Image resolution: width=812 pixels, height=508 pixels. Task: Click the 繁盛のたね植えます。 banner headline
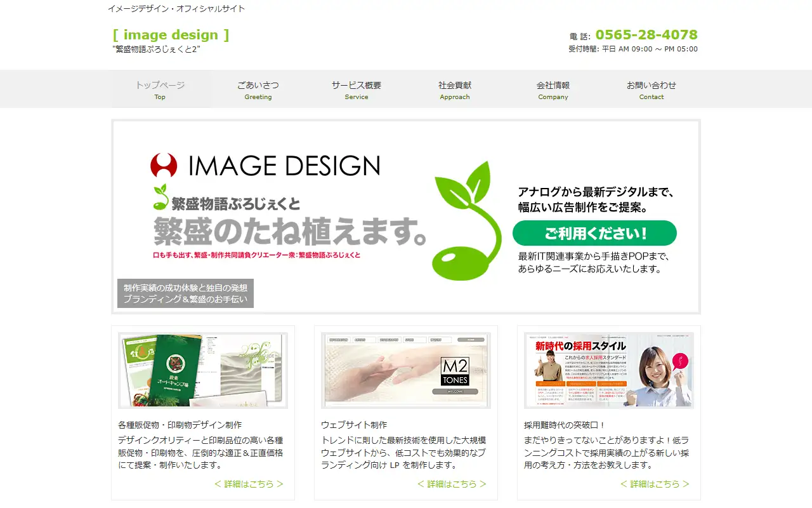(x=290, y=232)
